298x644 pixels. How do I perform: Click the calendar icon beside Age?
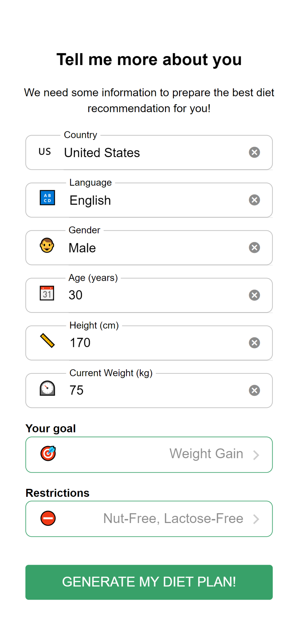point(47,293)
